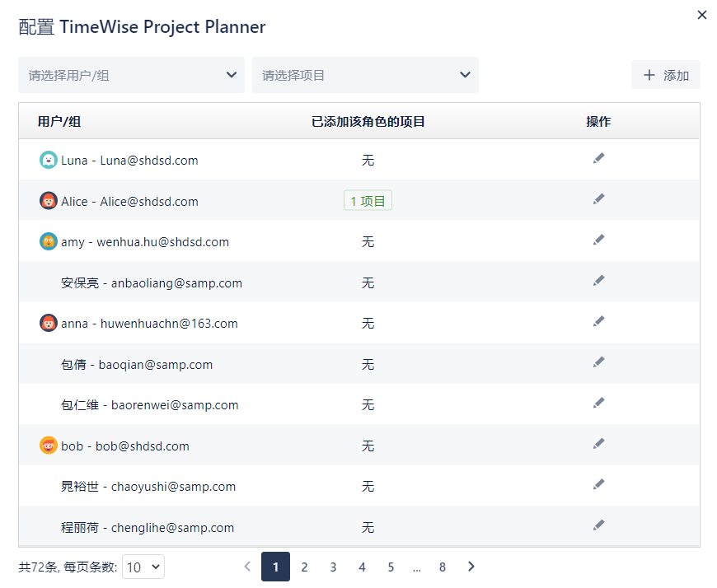
Task: Click the edit pencil for Luna
Action: pos(598,158)
